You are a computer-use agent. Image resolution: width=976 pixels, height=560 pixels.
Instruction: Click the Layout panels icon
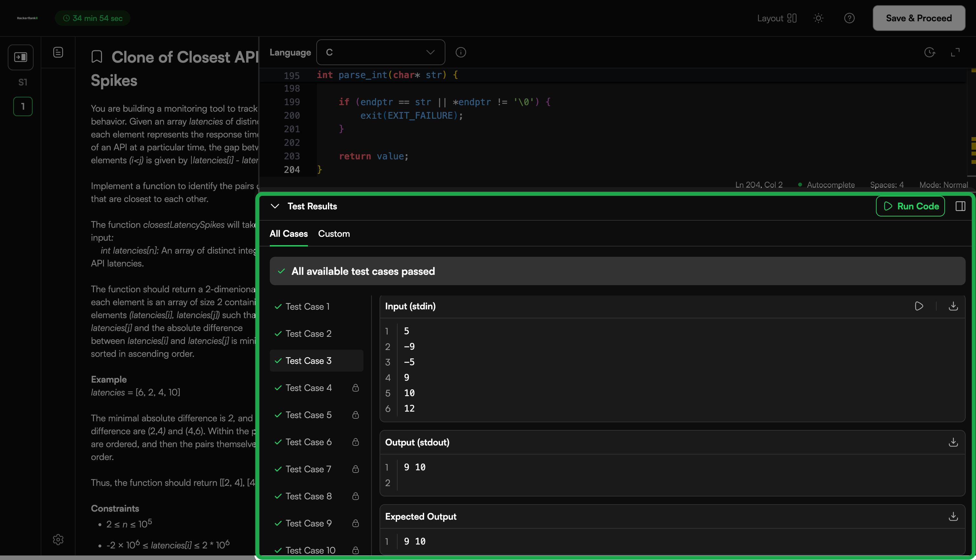pos(792,18)
